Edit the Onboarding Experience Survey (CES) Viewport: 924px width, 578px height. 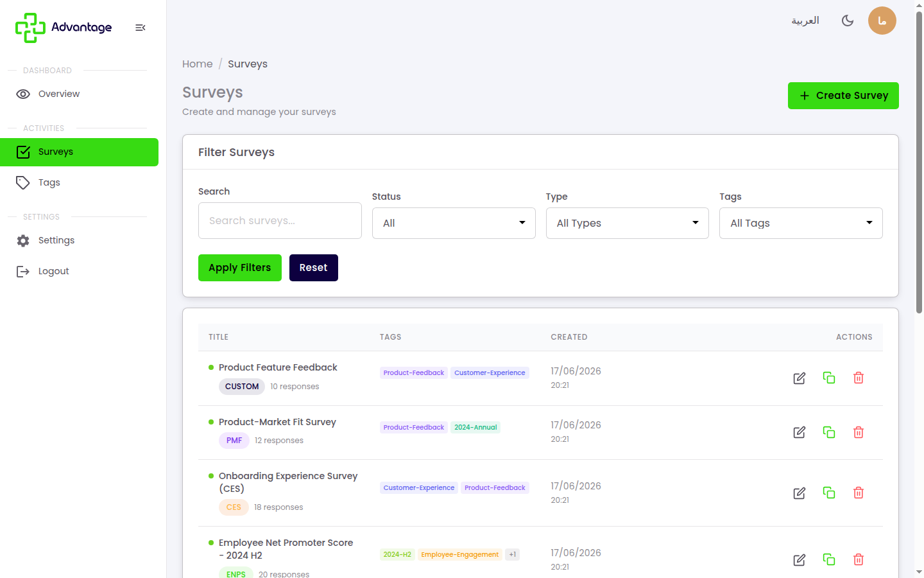click(x=800, y=493)
